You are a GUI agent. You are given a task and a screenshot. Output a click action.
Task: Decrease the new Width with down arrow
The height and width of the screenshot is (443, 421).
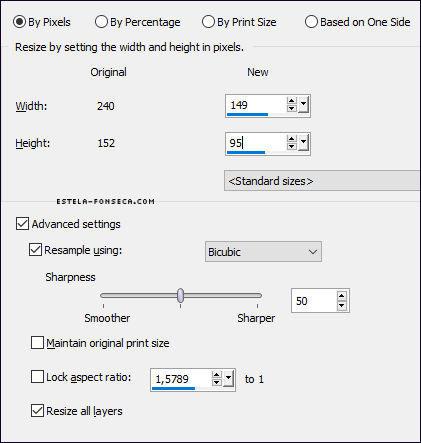(292, 109)
